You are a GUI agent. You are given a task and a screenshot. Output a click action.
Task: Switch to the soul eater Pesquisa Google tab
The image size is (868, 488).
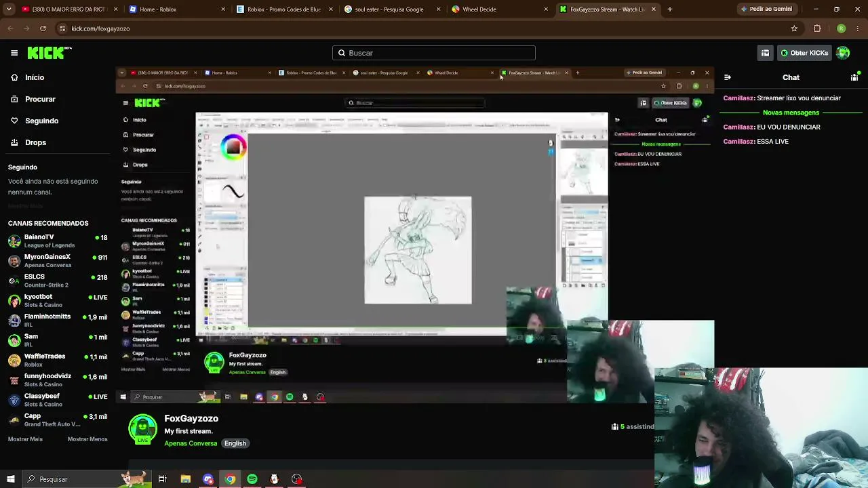pos(392,9)
